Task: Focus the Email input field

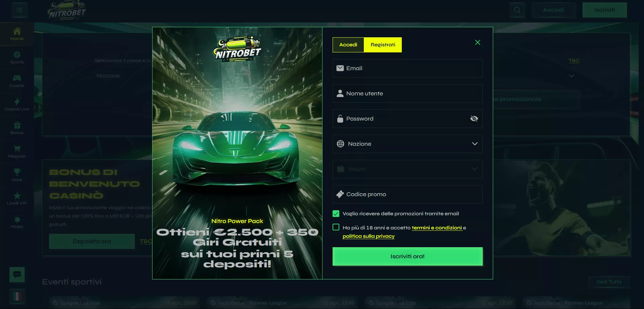Action: (407, 68)
